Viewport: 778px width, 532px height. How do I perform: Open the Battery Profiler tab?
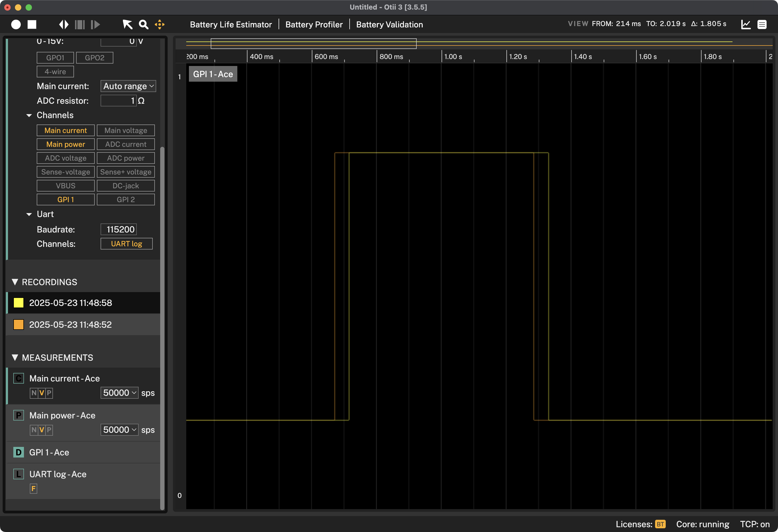click(314, 24)
